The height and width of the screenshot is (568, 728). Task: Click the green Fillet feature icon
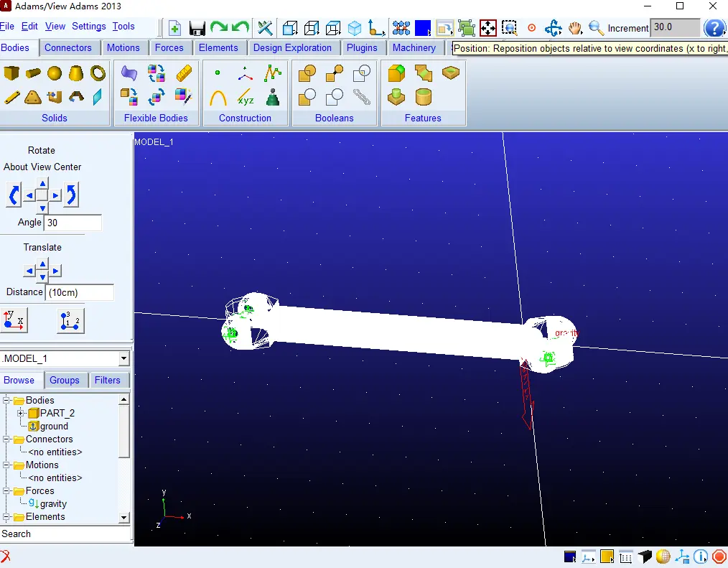[396, 73]
